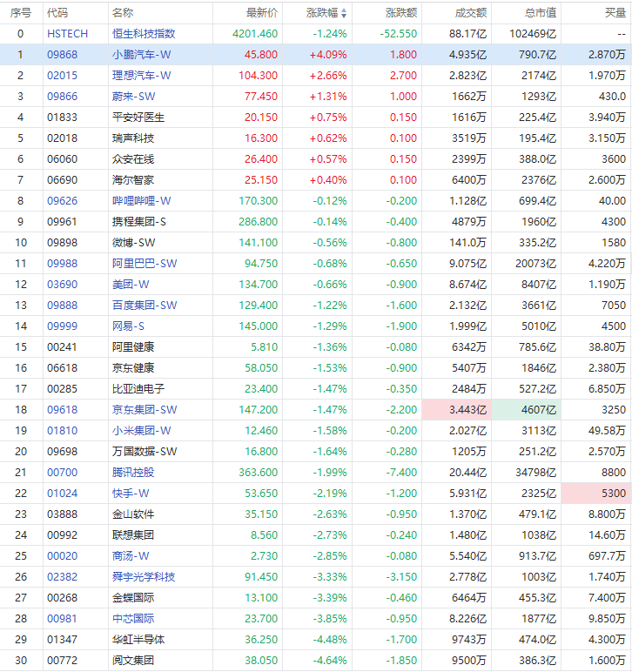Click 理想汽车 change amount 2.700
This screenshot has width=632, height=672.
pyautogui.click(x=403, y=76)
